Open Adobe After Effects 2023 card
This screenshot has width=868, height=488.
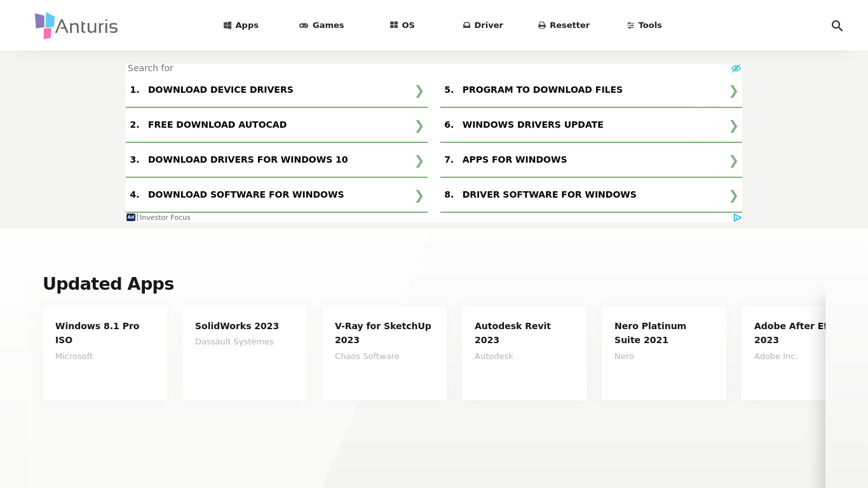[x=783, y=353]
